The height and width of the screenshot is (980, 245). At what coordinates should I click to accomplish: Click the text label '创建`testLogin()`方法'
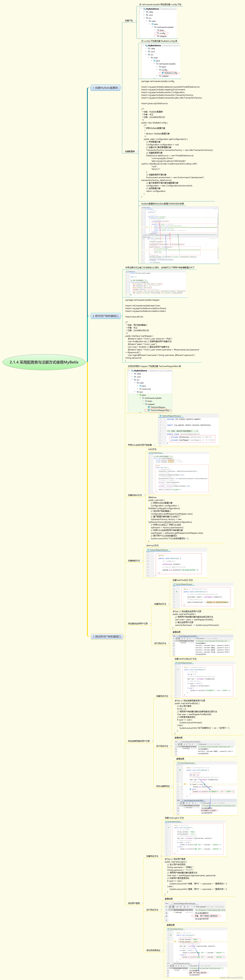(174, 818)
